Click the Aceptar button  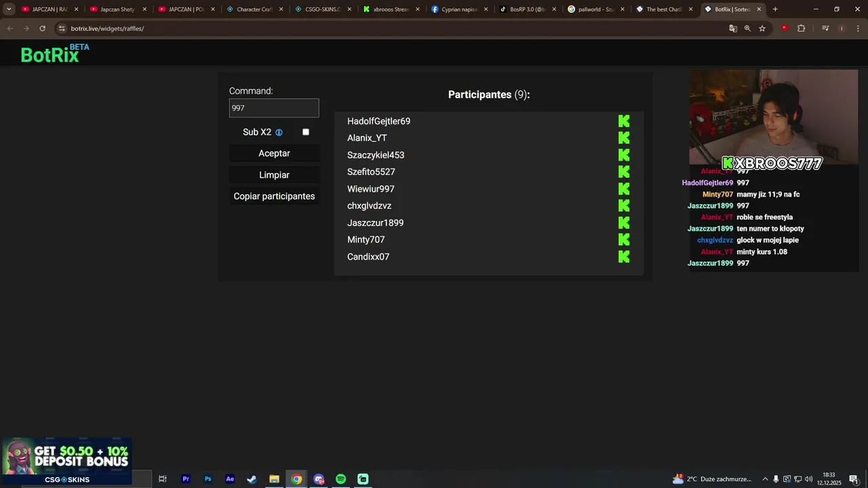(274, 154)
